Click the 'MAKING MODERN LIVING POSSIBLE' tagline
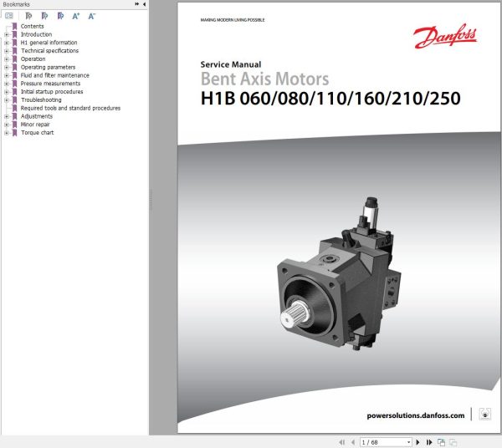 coord(233,20)
